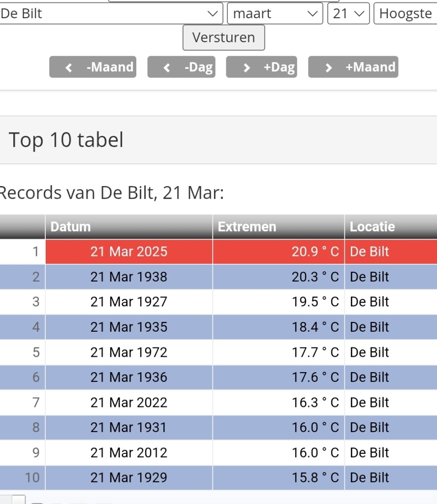Click the 21 Mar 1938 date cell
The image size is (437, 504).
(129, 277)
